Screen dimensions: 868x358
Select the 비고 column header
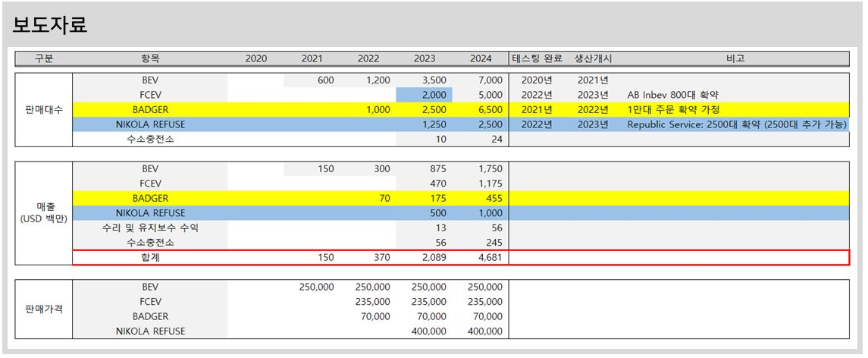tap(735, 58)
